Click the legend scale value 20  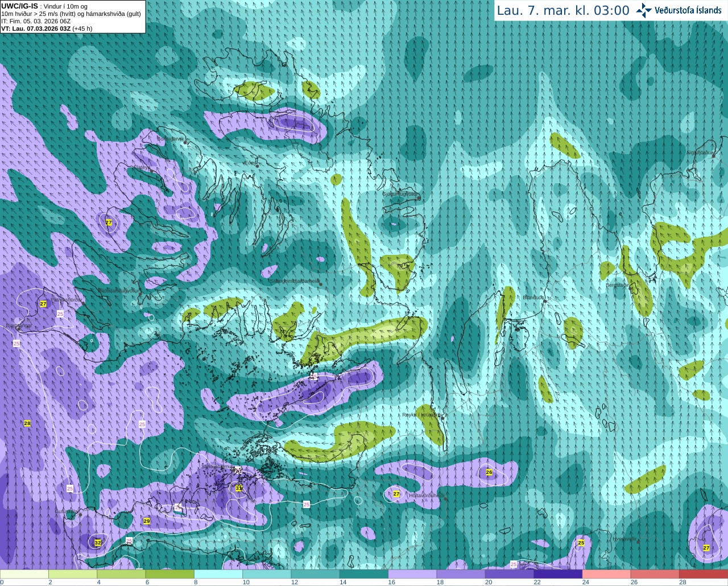tap(489, 582)
